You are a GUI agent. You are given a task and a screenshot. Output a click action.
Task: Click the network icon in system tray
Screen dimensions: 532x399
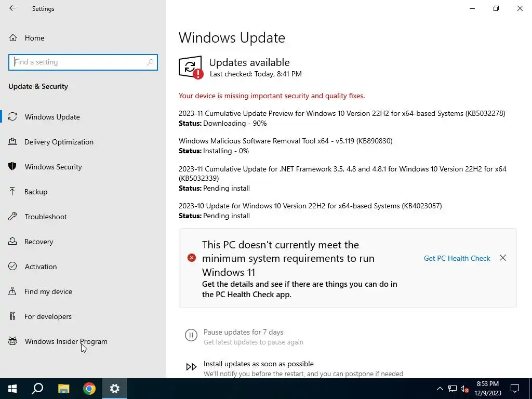[x=453, y=389]
